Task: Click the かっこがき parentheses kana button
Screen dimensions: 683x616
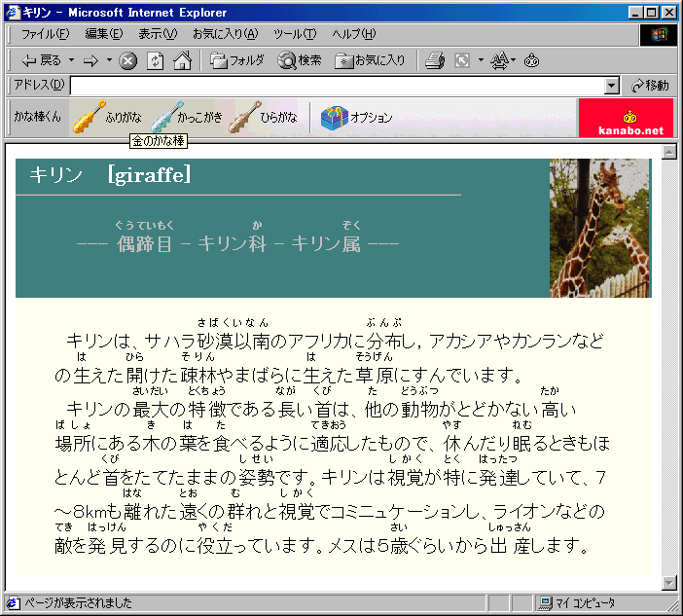Action: (187, 117)
